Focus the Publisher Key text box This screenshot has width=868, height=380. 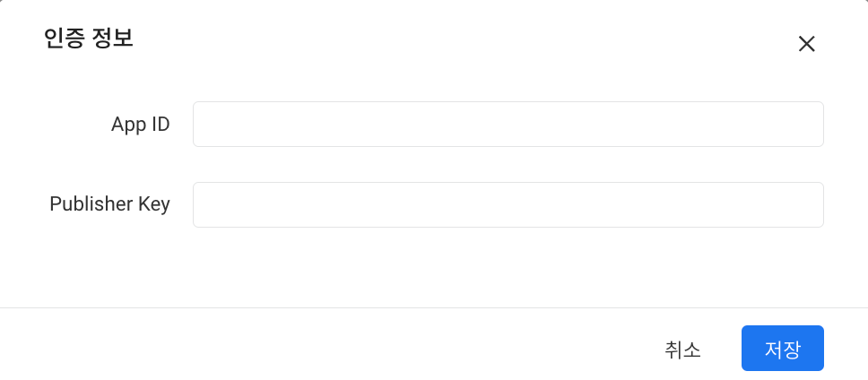click(508, 204)
